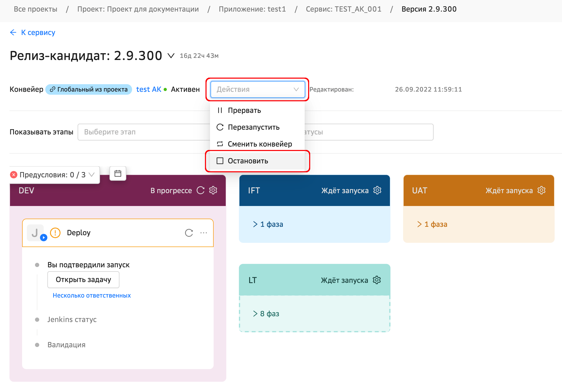The width and height of the screenshot is (562, 392).
Task: Open Несколько ответственных link
Action: (92, 295)
